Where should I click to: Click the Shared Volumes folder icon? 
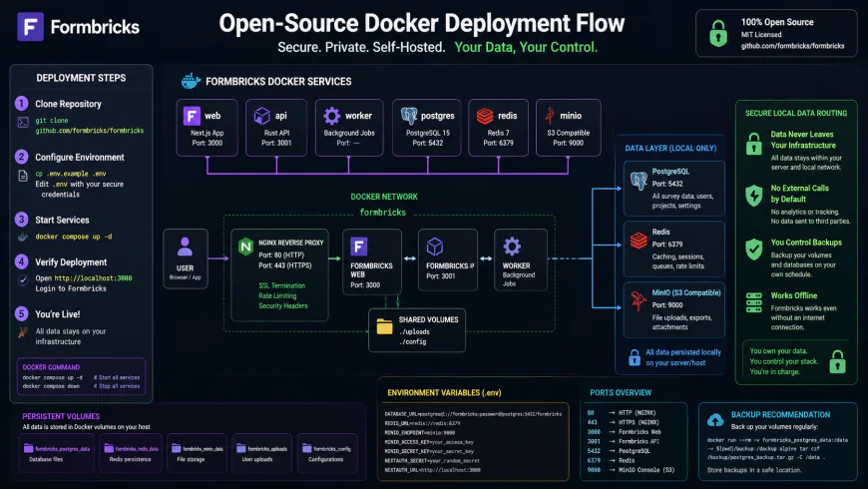click(x=385, y=325)
